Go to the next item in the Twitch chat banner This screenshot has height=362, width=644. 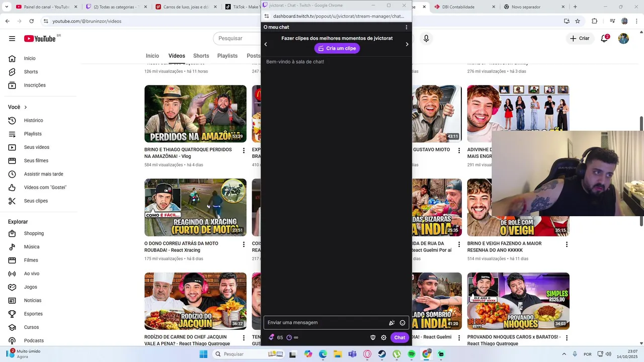(x=407, y=44)
